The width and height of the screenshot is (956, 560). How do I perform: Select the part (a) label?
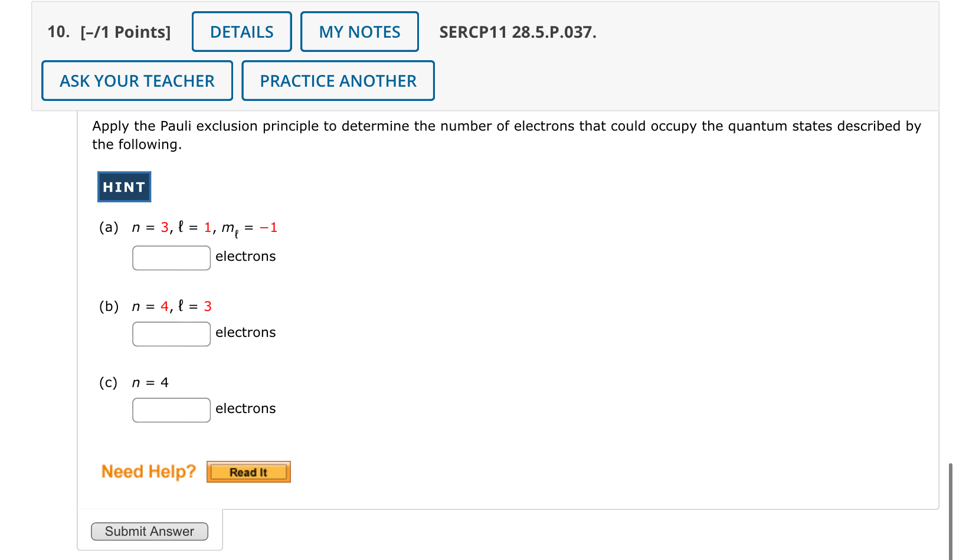click(109, 227)
